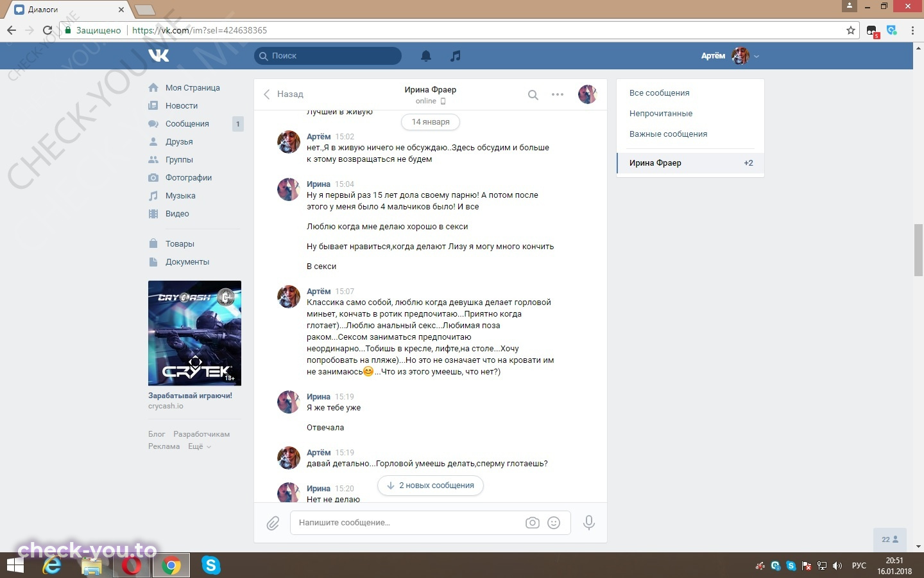The image size is (924, 578).
Task: Click the page vertical scrollbar thumb
Action: (918, 250)
